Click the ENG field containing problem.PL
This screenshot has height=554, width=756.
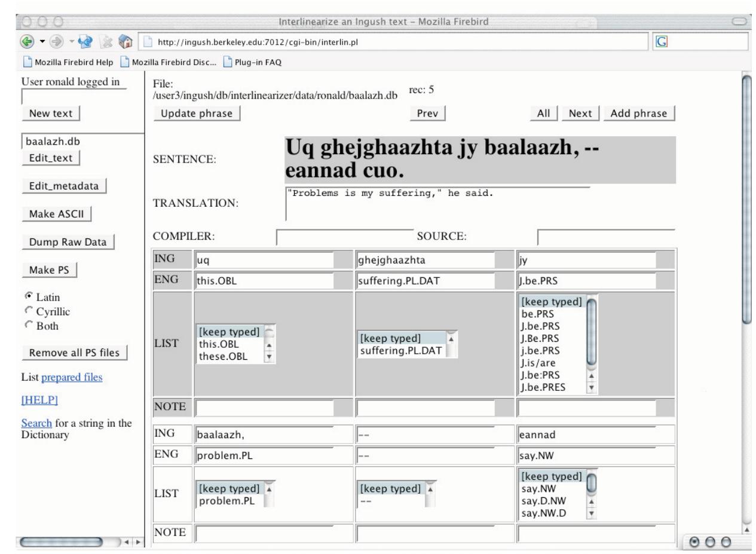coord(264,455)
